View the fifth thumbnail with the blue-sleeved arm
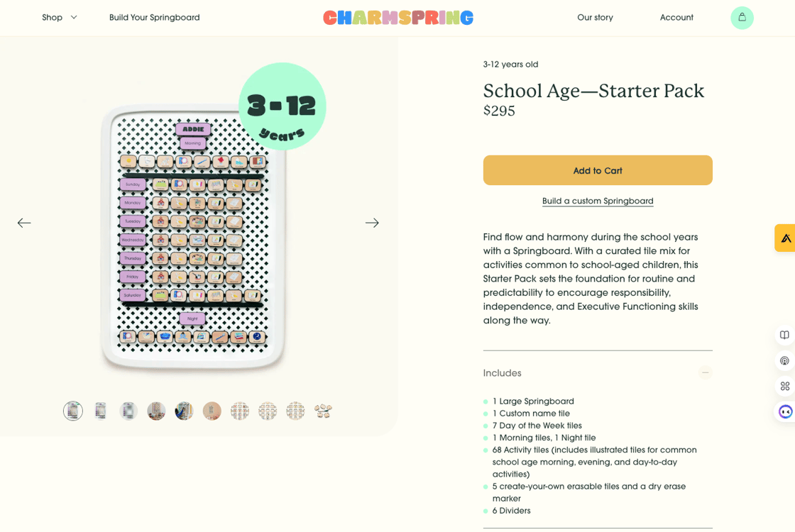Viewport: 795px width, 532px height. click(x=184, y=411)
